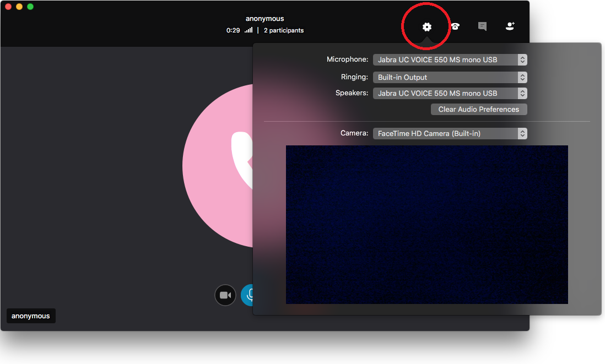Open the Ringing output dropdown
605x364 pixels.
tap(450, 78)
